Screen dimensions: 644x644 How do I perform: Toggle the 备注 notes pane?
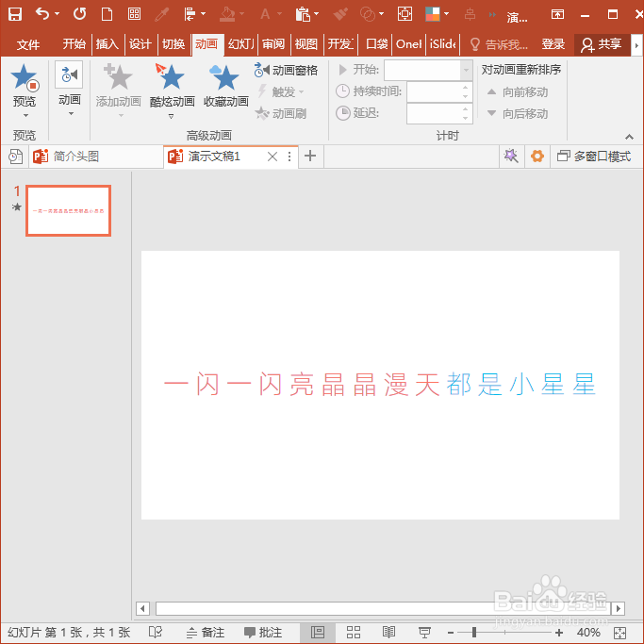pos(206,632)
